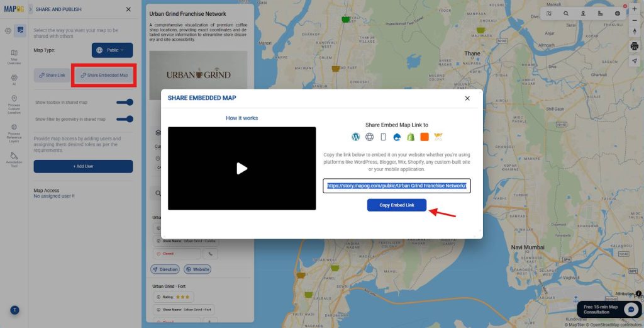Screen dimensions: 644x328
Task: Open the AI sidebar tool
Action: [x=14, y=79]
